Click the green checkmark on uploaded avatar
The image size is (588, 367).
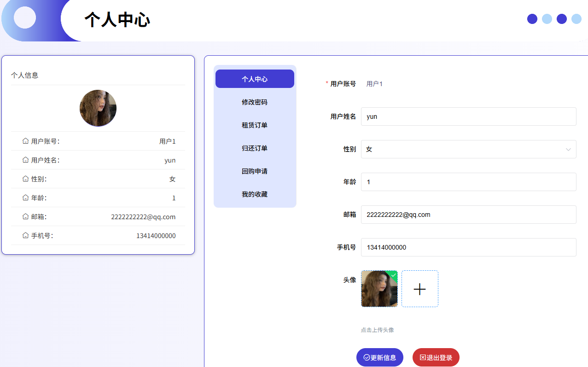tap(393, 275)
